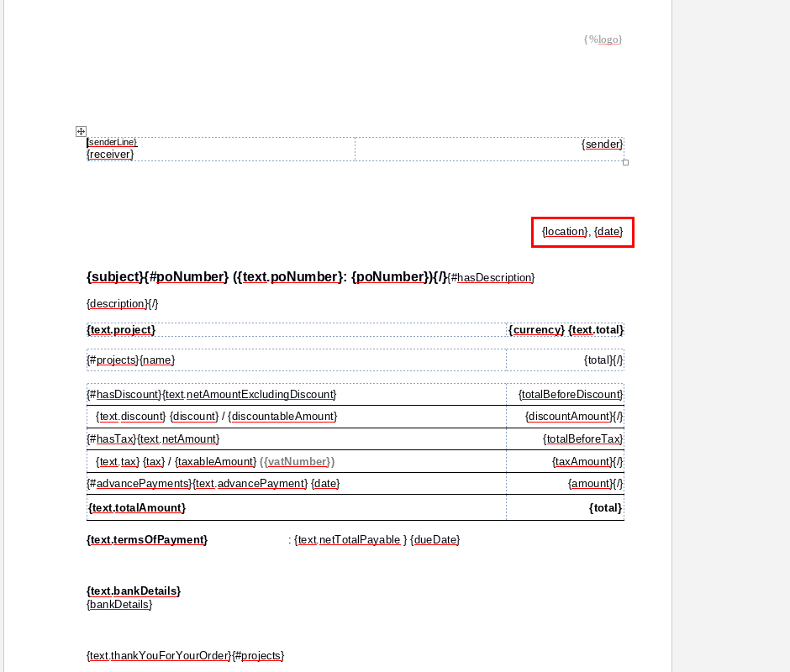
Task: Click the {text.advancePayment} placeholder
Action: click(250, 484)
